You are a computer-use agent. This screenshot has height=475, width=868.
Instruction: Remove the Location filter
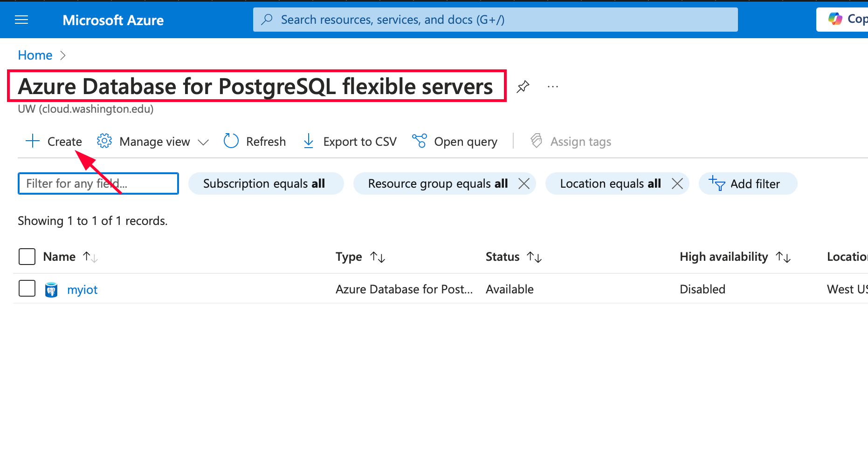pos(677,183)
